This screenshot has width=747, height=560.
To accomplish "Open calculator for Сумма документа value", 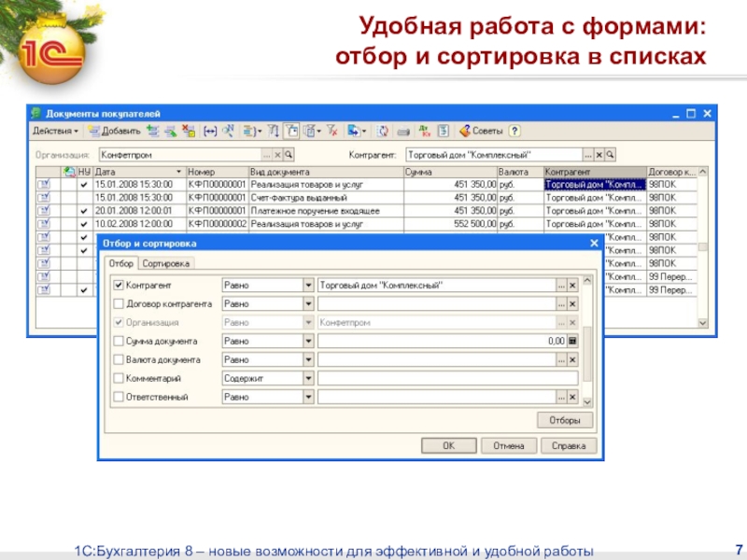I will [x=572, y=341].
